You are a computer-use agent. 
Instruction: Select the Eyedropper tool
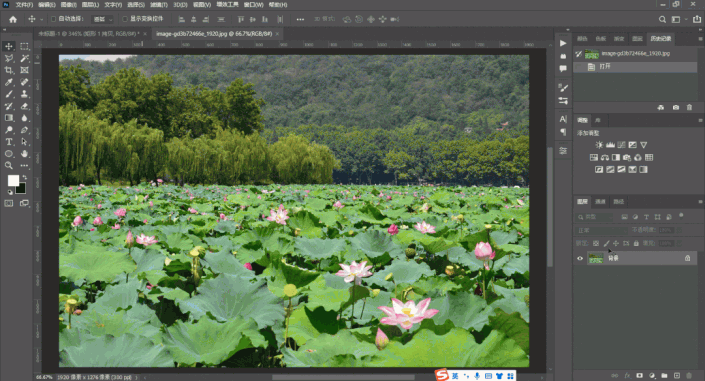click(9, 82)
